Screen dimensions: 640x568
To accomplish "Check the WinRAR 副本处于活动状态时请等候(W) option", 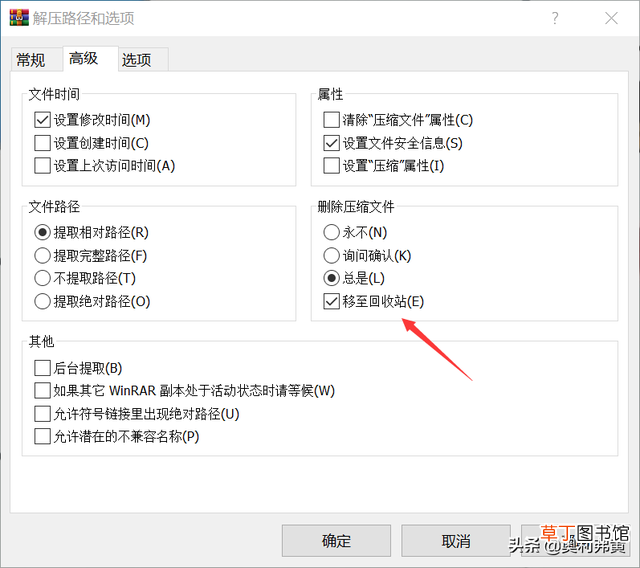I will [x=42, y=390].
